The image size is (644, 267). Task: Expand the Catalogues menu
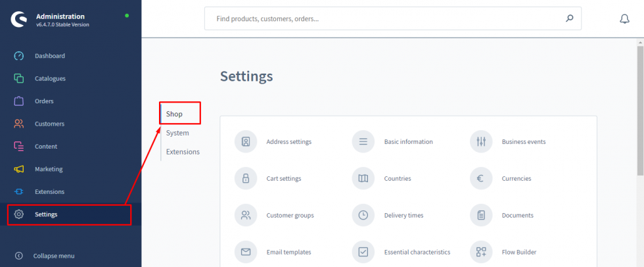(50, 78)
